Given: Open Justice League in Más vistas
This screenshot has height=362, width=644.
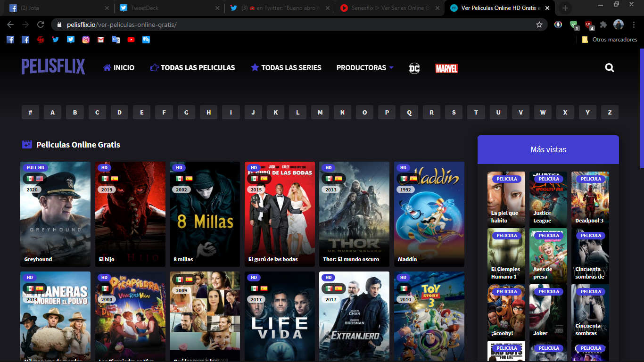Looking at the screenshot, I should pos(548,199).
